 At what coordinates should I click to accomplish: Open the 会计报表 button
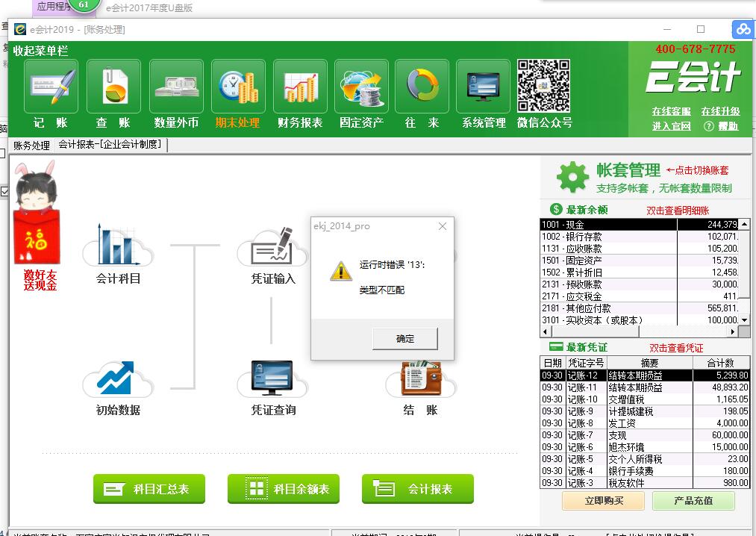point(417,489)
